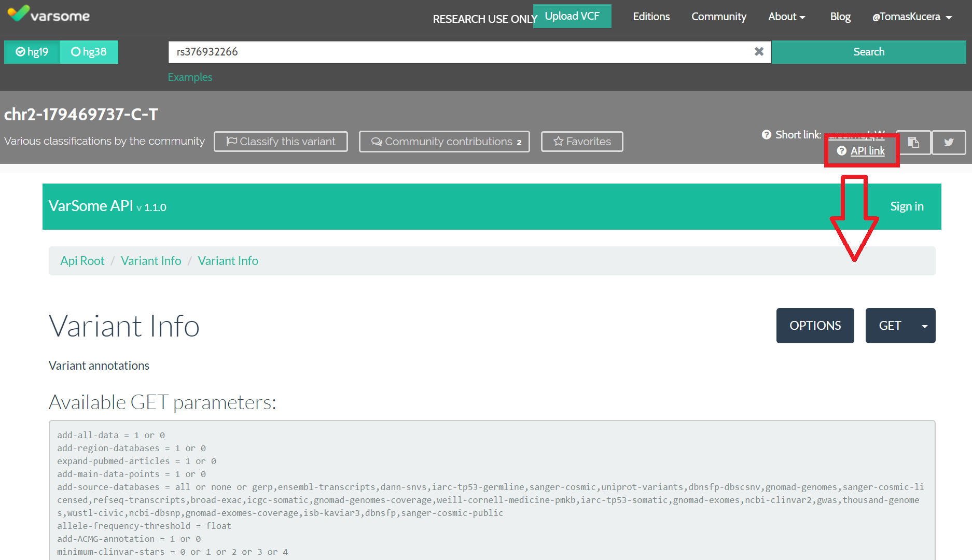Select the chr2-179469737-C-T variant heading

point(81,114)
